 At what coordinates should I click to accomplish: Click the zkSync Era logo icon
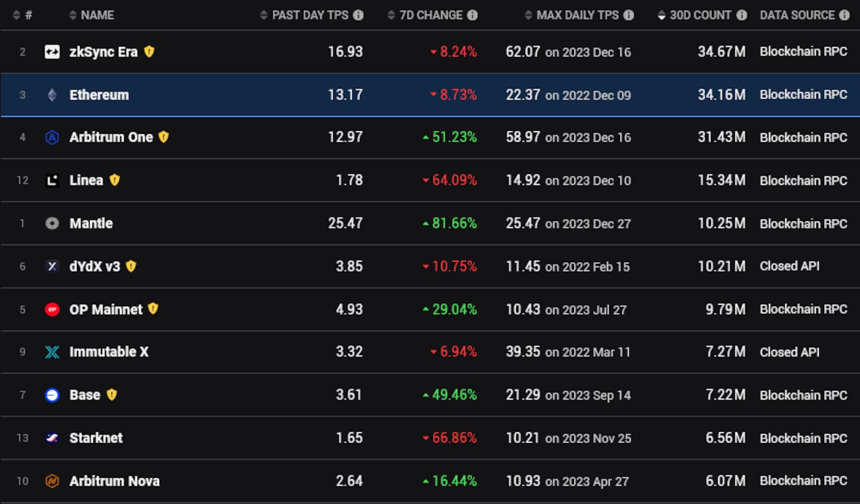52,52
